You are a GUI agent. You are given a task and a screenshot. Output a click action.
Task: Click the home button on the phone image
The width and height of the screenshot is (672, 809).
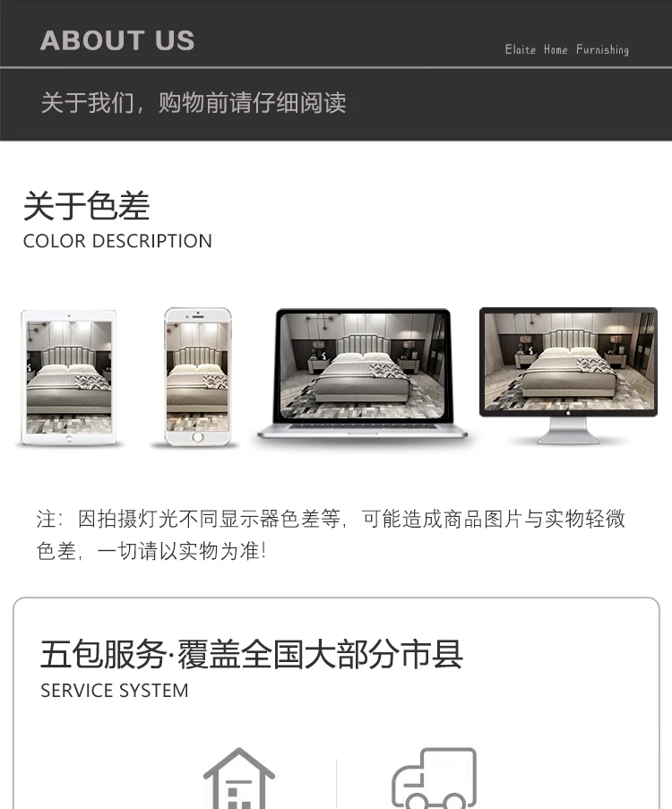click(x=198, y=437)
